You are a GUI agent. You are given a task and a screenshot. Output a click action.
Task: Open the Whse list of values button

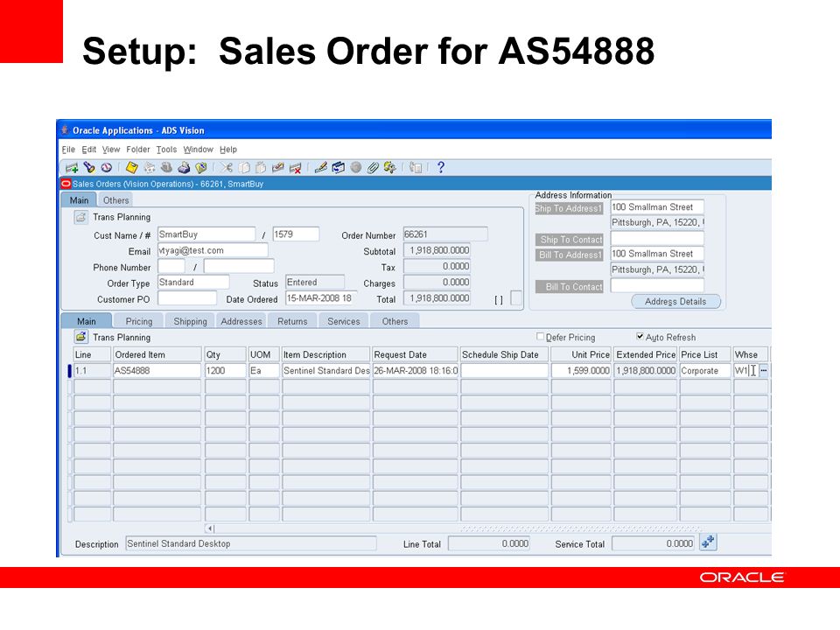[x=763, y=370]
